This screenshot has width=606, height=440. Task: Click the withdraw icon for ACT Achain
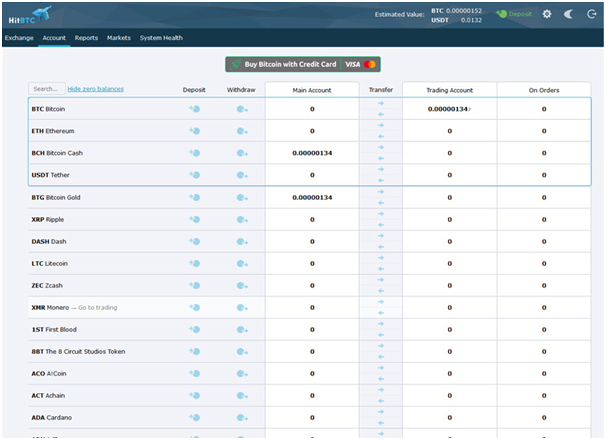point(242,396)
